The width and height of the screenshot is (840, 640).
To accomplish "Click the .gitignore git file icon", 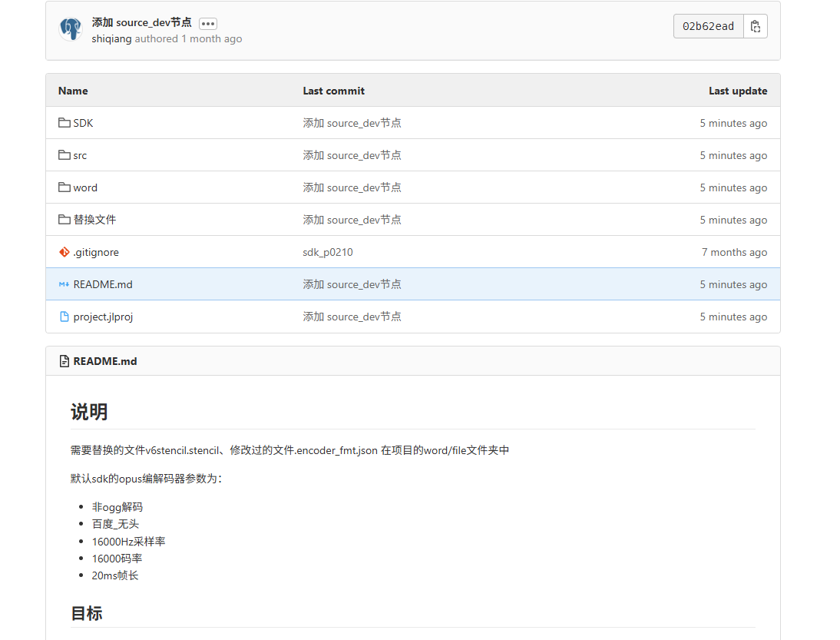I will 64,252.
